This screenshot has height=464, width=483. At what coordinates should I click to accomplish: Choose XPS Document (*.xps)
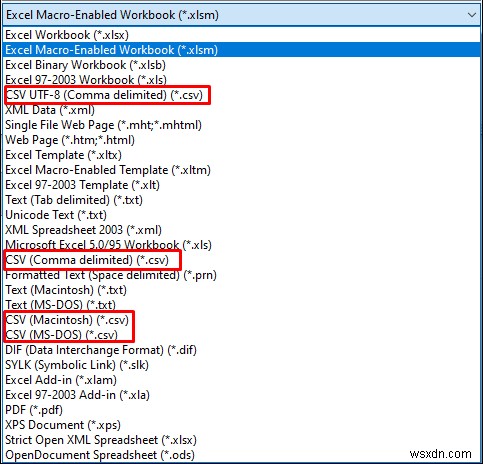click(241, 425)
